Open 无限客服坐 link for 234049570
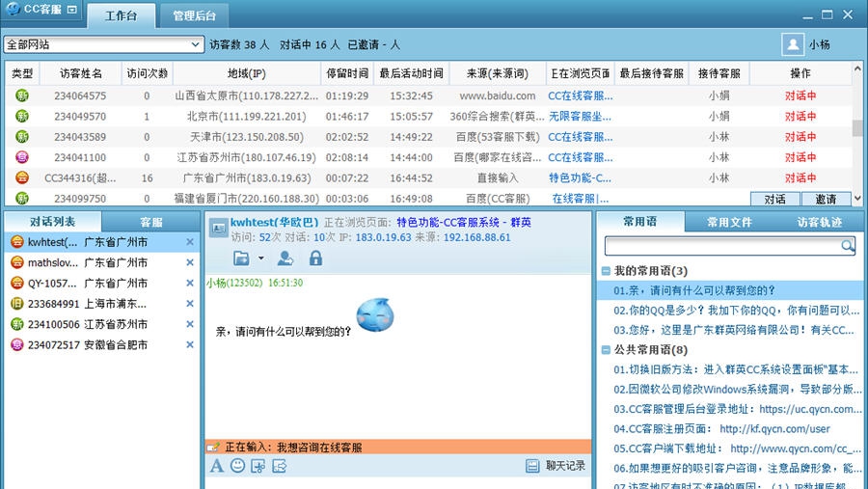Screen dimensions: 868x489 point(581,117)
